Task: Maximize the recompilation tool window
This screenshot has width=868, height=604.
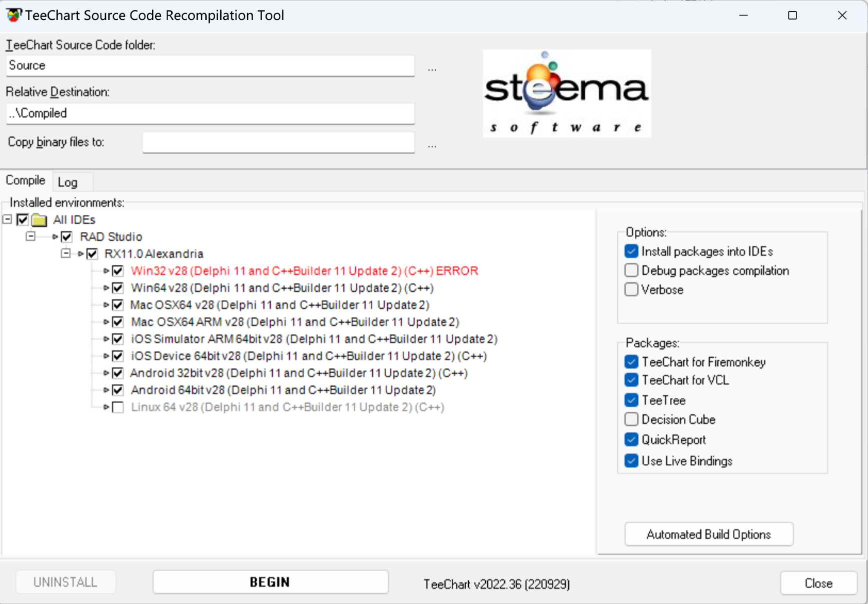Action: (x=792, y=15)
